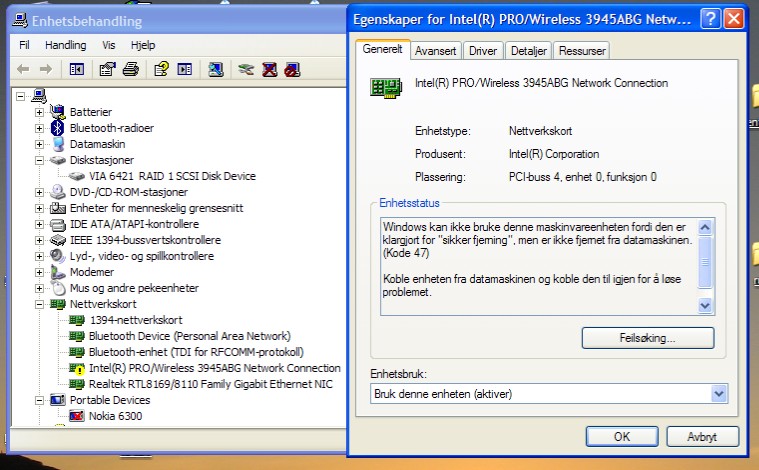Open the Vis menu
Screen dimensions: 759x470
(108, 45)
